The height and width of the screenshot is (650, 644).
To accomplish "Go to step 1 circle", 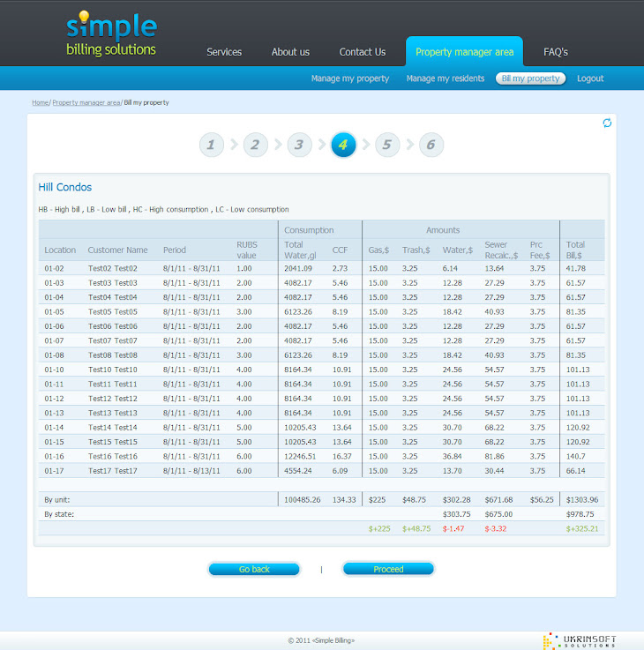I will pyautogui.click(x=212, y=145).
